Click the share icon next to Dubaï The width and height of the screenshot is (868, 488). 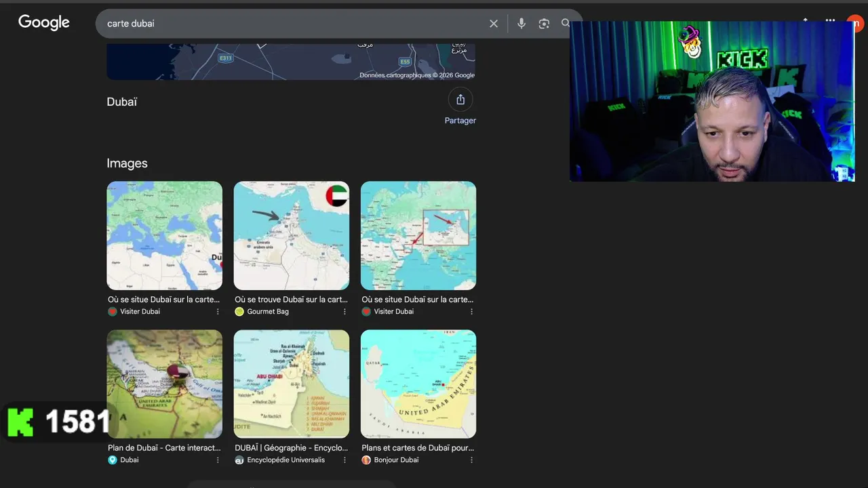(460, 100)
